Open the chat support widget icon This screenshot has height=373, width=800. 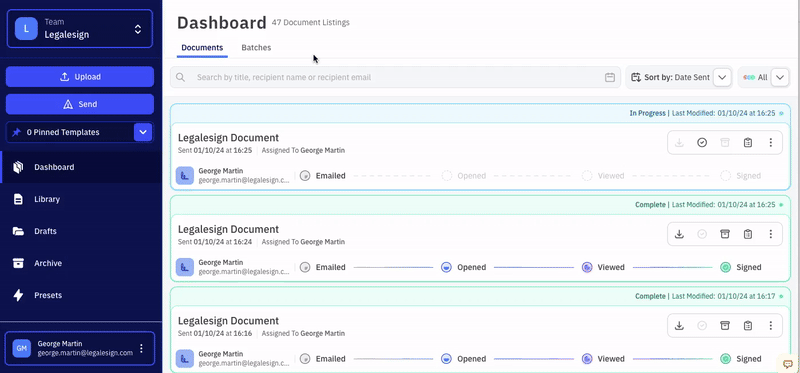click(x=788, y=364)
